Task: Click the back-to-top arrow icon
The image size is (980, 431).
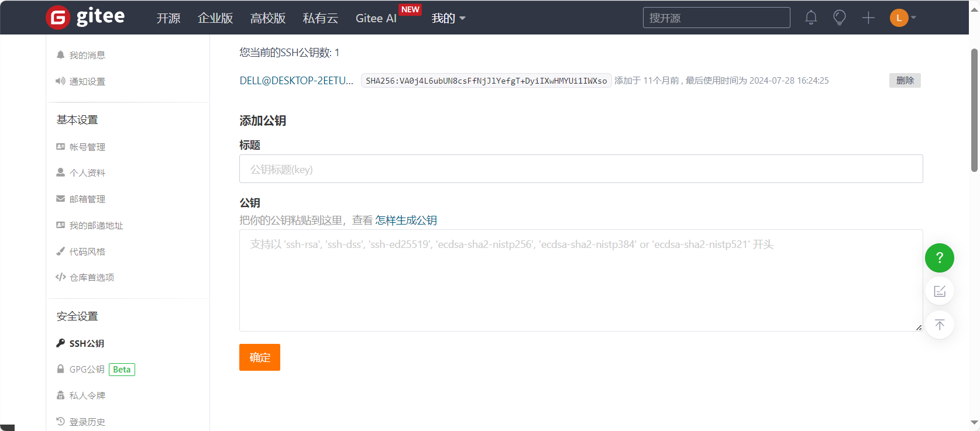Action: tap(939, 325)
